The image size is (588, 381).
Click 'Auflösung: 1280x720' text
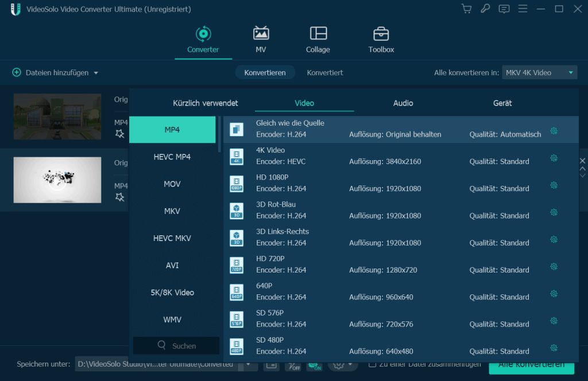(383, 270)
